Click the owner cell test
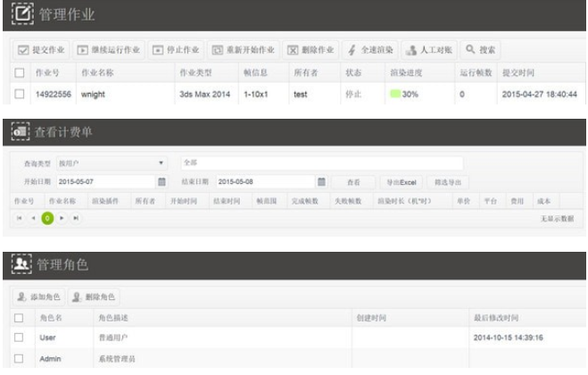Viewport: 588px width, 375px height. (x=301, y=95)
